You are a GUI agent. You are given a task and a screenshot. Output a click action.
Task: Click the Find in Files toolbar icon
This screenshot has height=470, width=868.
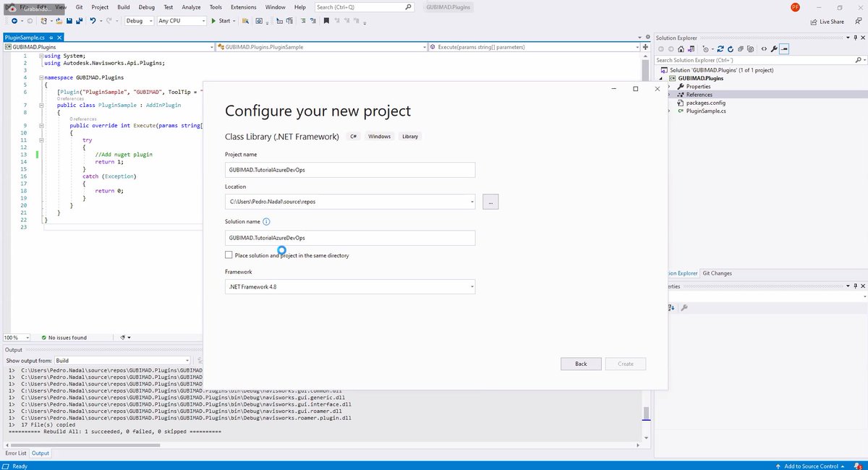click(x=246, y=21)
